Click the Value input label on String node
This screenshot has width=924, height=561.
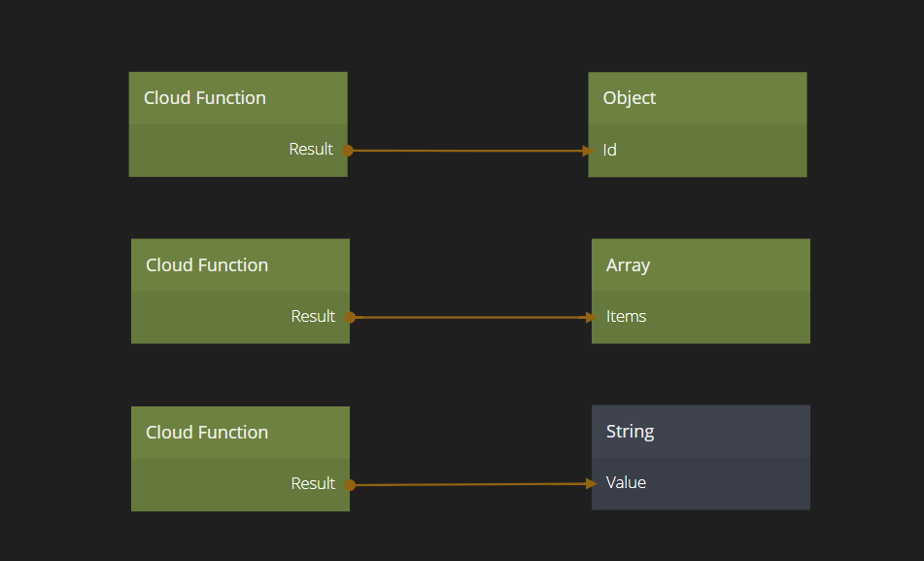[627, 483]
